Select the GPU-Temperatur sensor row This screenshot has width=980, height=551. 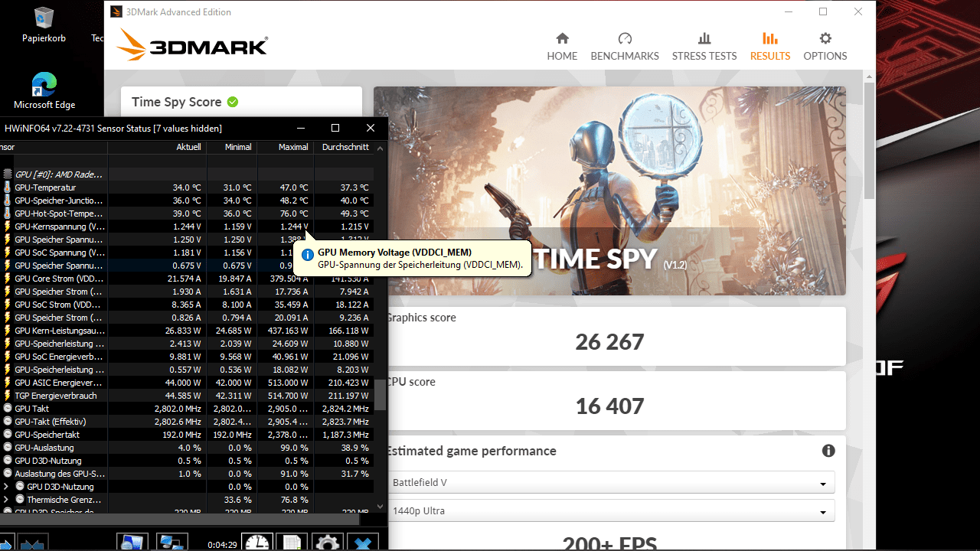point(187,187)
